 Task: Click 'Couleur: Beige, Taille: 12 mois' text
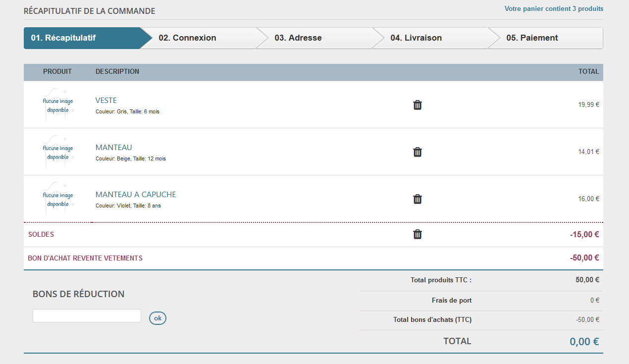(131, 159)
